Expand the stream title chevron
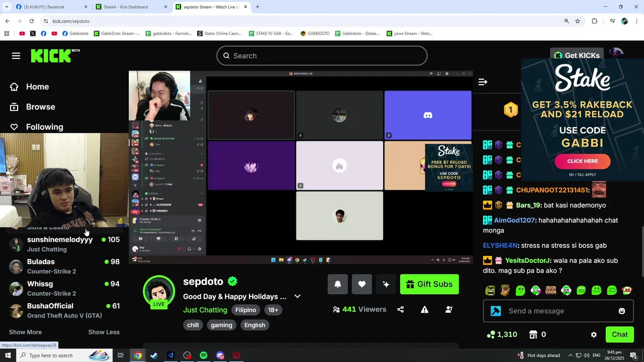This screenshot has width=644, height=362. [297, 296]
